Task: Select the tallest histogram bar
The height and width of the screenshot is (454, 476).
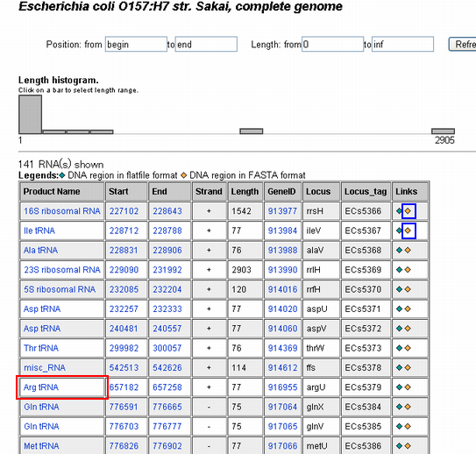Action: (30, 115)
